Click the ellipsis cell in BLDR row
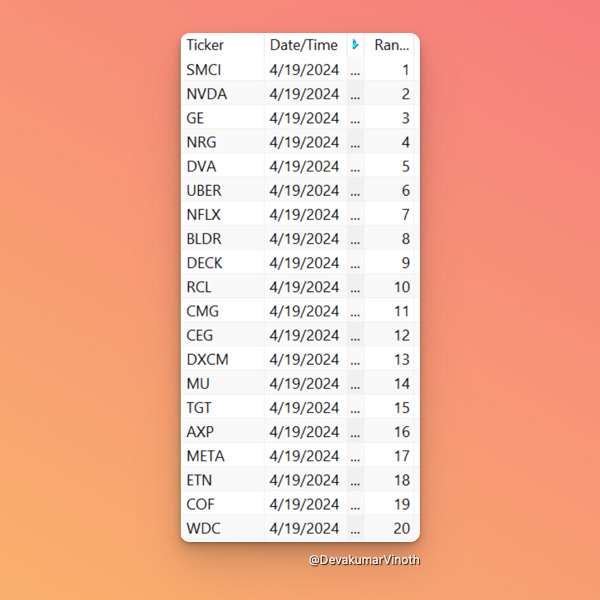The width and height of the screenshot is (600, 600). tap(355, 238)
